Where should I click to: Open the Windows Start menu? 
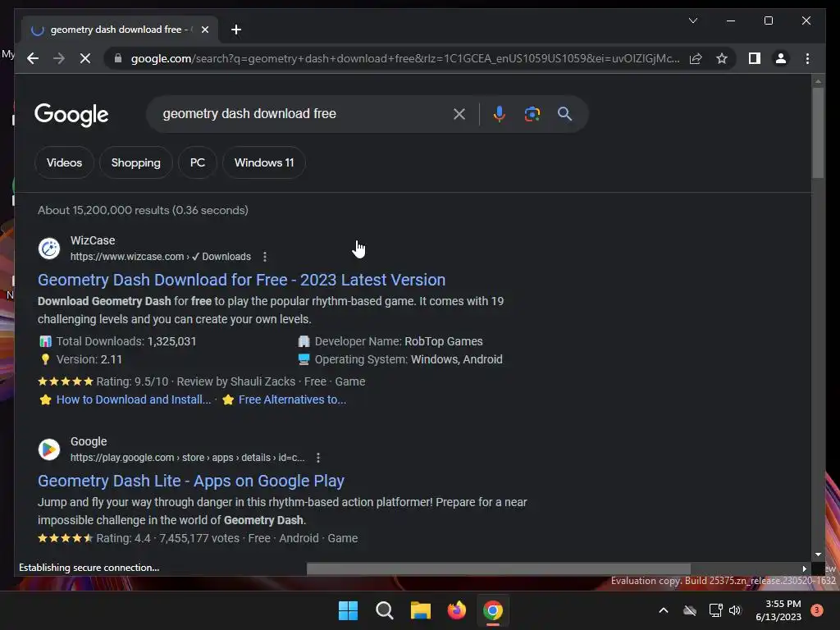(348, 610)
